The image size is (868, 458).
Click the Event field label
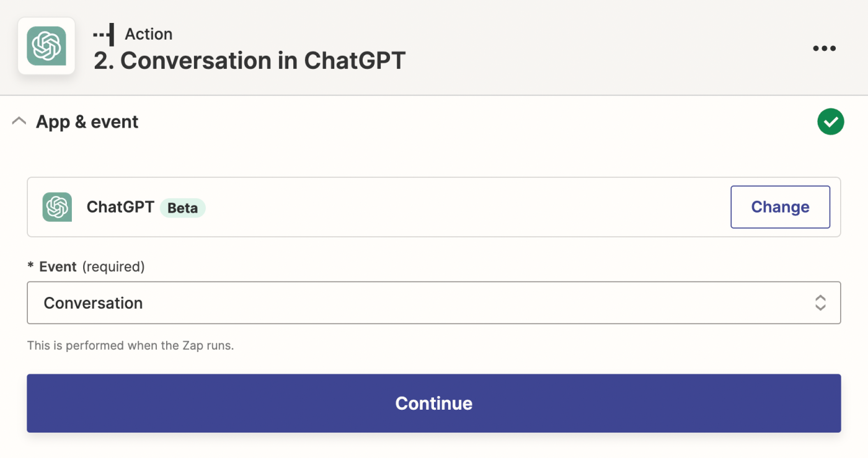[x=58, y=266]
